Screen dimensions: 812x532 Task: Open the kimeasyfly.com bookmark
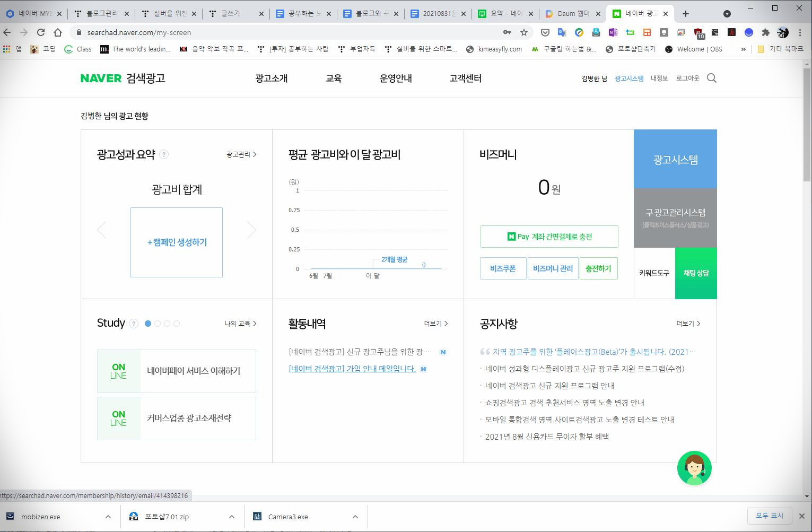(x=494, y=49)
